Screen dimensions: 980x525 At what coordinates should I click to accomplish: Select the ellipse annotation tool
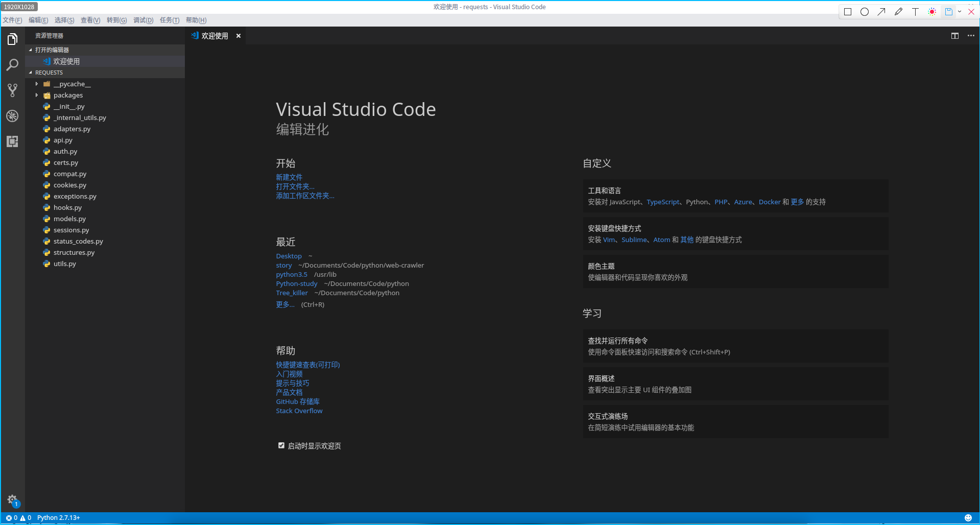click(865, 12)
